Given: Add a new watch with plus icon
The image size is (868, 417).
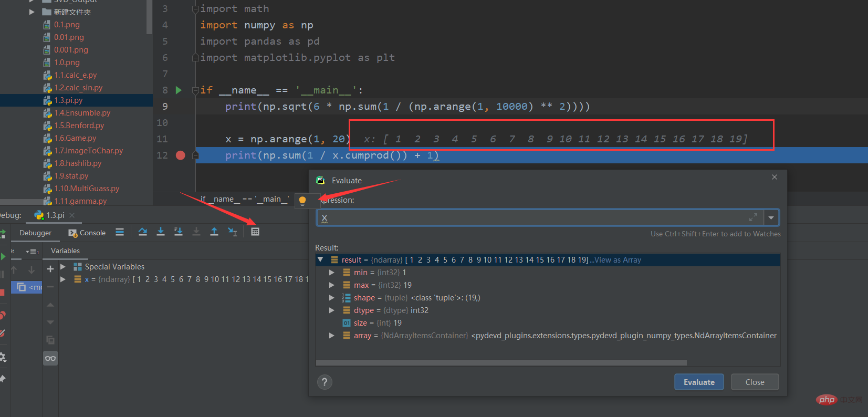Looking at the screenshot, I should click(50, 269).
